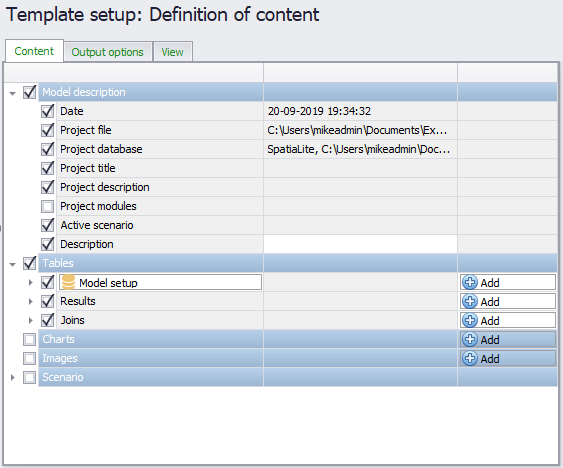The image size is (563, 468).
Task: Toggle the Project file checkbox
Action: click(47, 130)
